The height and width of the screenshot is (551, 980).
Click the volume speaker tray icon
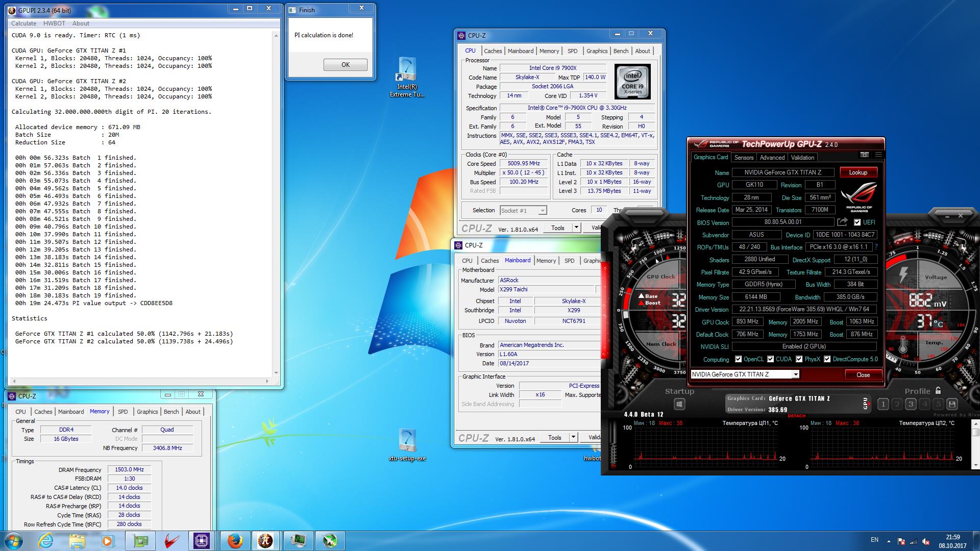pos(926,541)
